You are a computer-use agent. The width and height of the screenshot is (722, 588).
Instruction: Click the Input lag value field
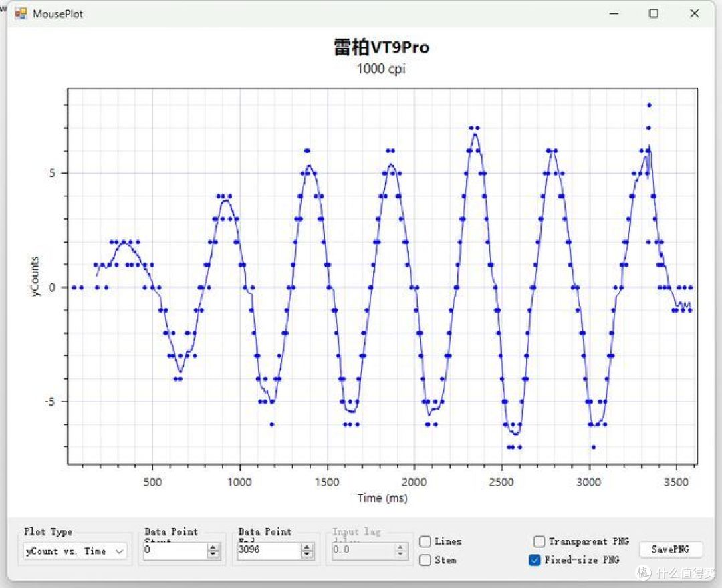(363, 551)
